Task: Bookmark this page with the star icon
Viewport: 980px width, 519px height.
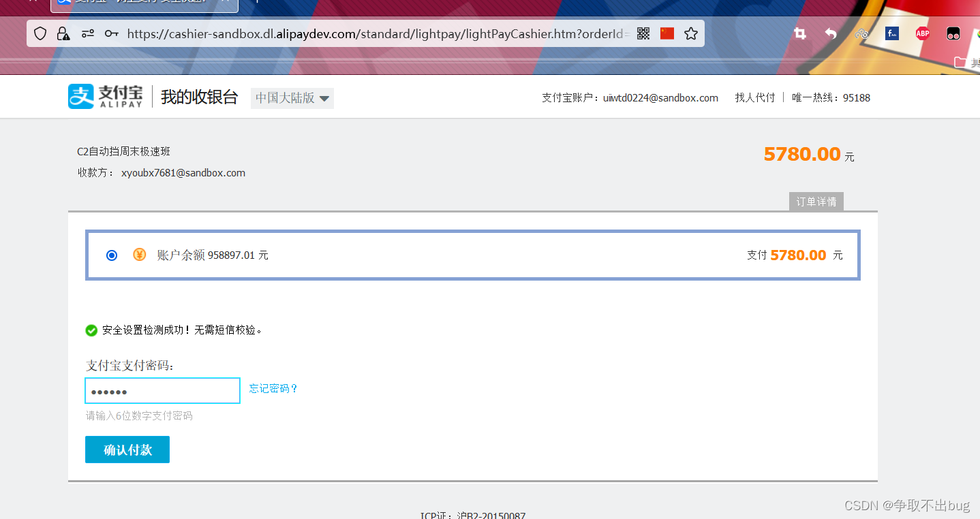Action: click(691, 33)
